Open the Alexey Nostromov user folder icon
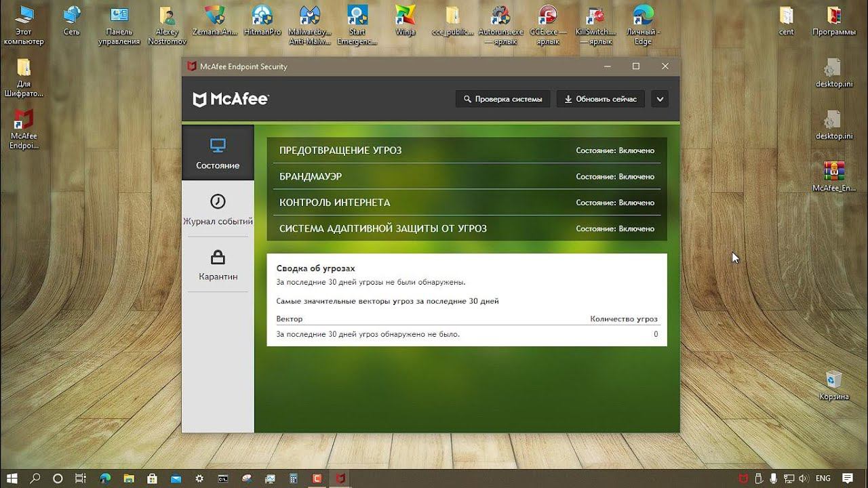The width and height of the screenshot is (868, 488). click(x=167, y=26)
